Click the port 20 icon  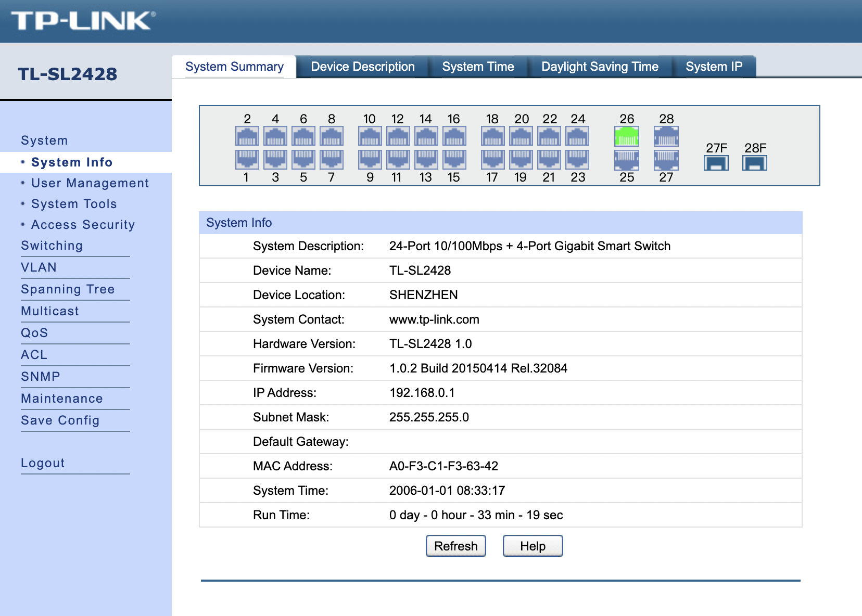(521, 136)
